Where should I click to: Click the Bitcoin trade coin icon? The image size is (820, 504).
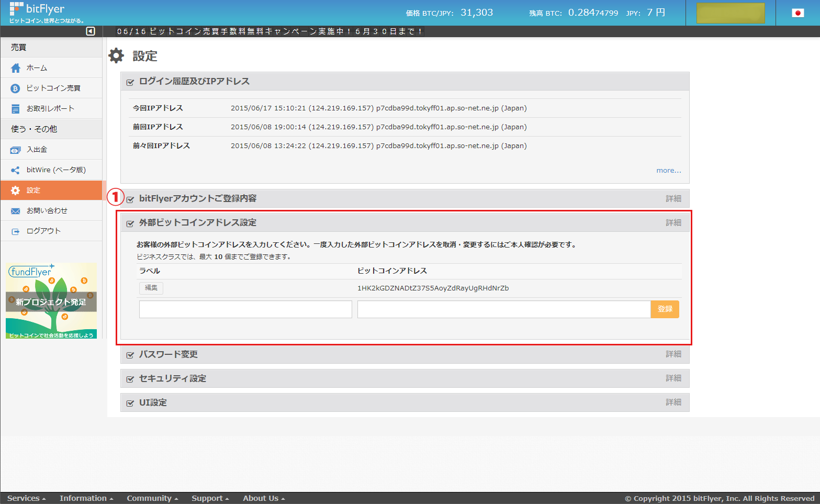point(15,88)
